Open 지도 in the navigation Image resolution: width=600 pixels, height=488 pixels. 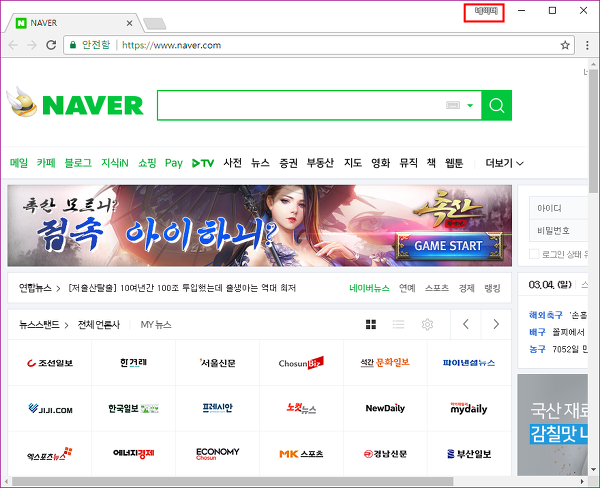352,163
